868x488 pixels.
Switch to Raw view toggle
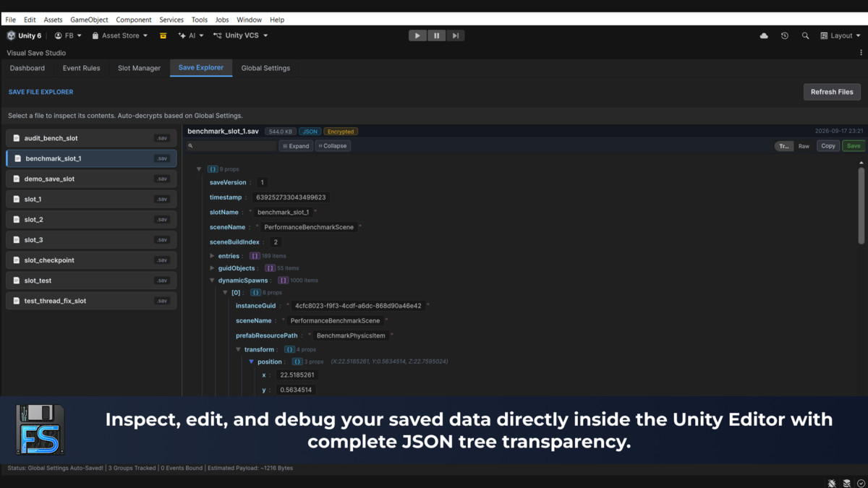click(x=804, y=146)
